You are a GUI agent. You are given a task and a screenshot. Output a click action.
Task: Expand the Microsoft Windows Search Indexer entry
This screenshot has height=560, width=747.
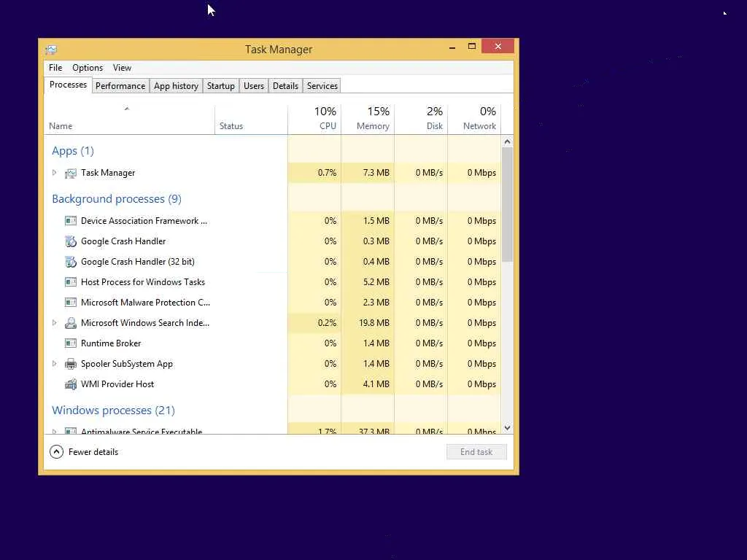[x=54, y=323]
